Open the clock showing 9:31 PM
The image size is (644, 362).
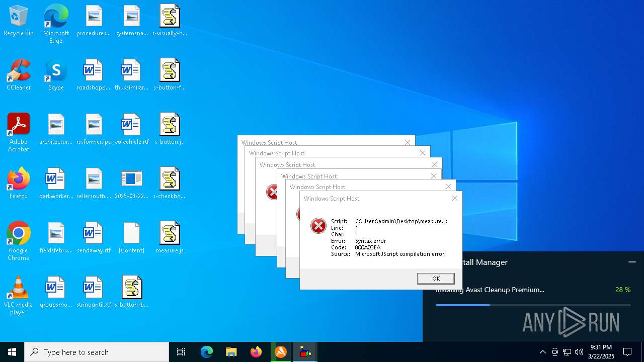point(601,352)
